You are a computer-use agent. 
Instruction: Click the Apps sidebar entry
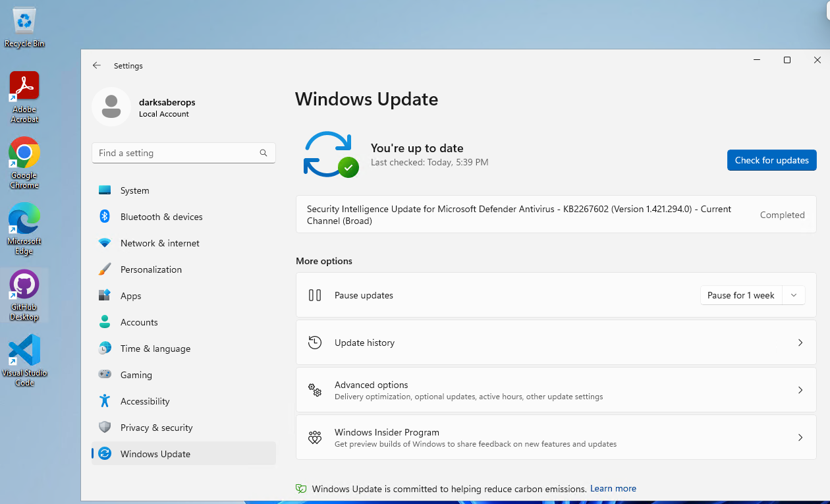pyautogui.click(x=130, y=295)
